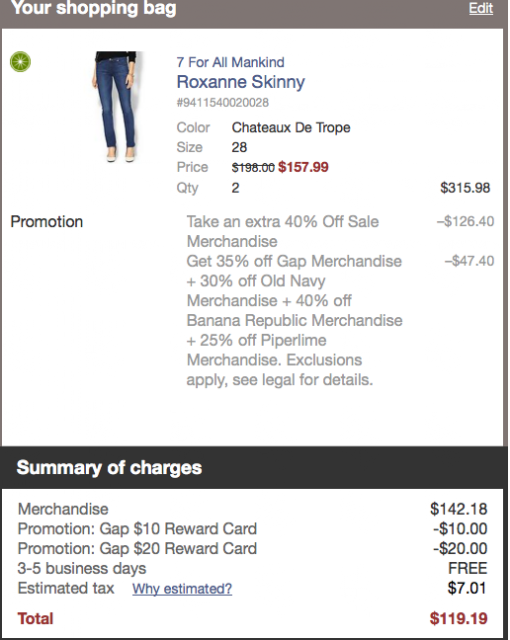Click the Chateaux De Trope color value
The height and width of the screenshot is (640, 510).
tap(291, 127)
